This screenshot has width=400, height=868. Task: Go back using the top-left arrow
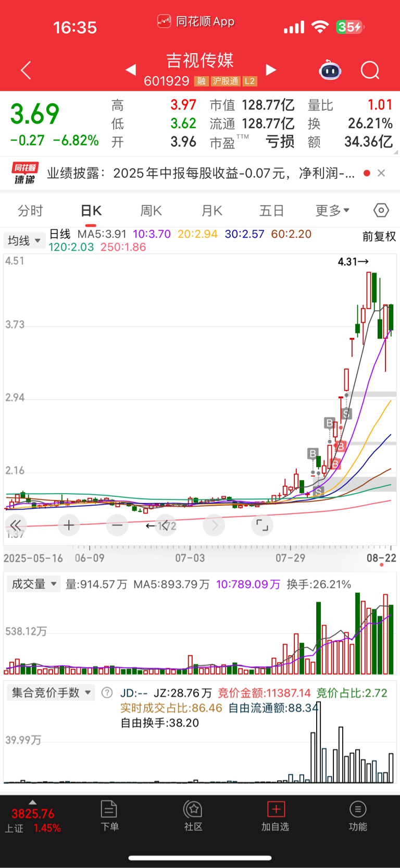(x=26, y=70)
